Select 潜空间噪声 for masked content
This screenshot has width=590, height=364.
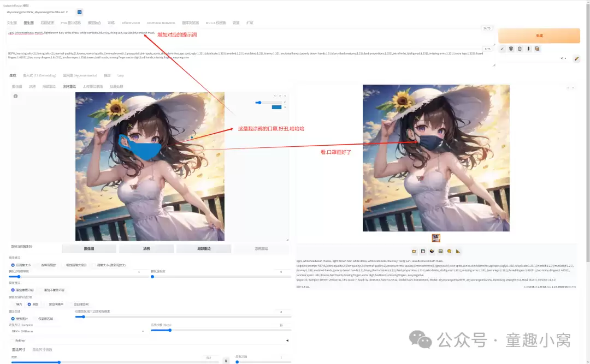point(53,304)
